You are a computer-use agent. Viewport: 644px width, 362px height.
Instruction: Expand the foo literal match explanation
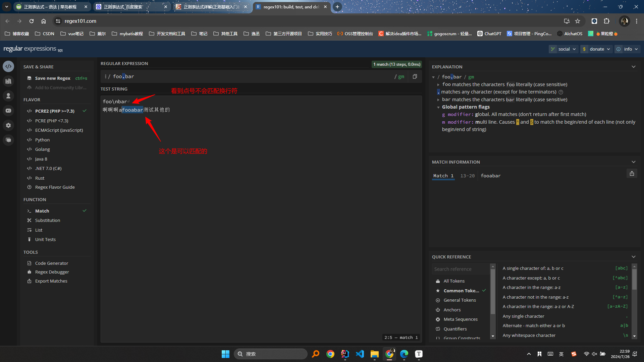[438, 85]
